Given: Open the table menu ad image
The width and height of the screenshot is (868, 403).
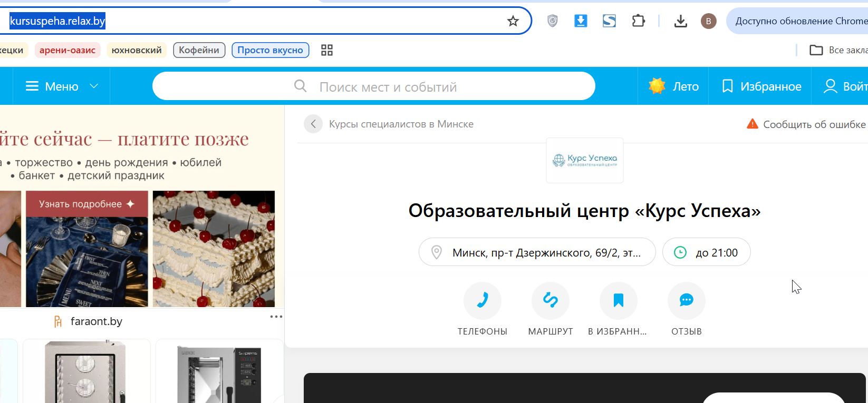Looking at the screenshot, I should click(x=87, y=262).
